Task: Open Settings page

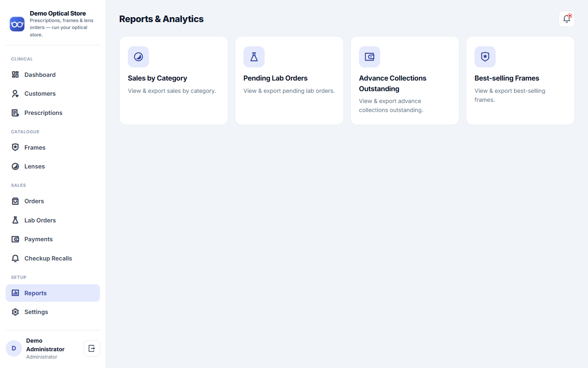Action: tap(53, 312)
